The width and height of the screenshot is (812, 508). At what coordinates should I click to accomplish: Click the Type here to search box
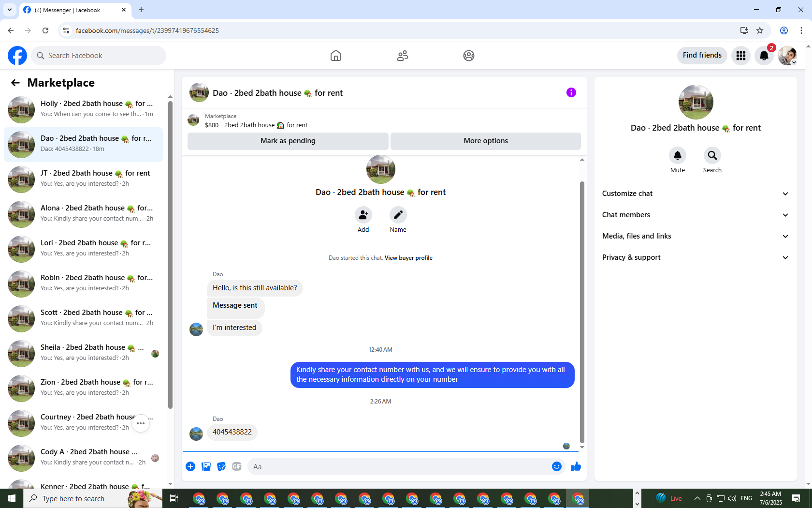[93, 498]
